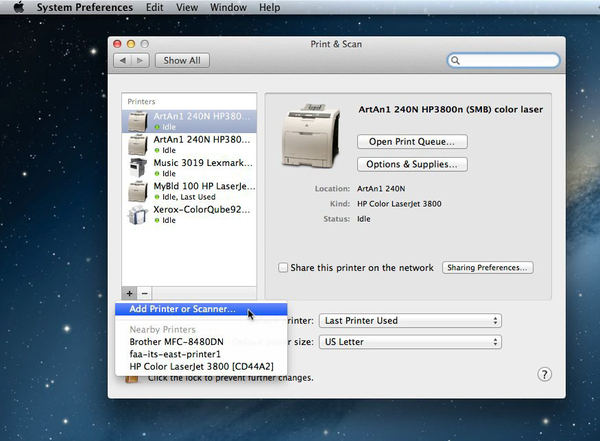600x441 pixels.
Task: Click the MyBld 100 HP LaserJet printer icon
Action: tap(138, 191)
